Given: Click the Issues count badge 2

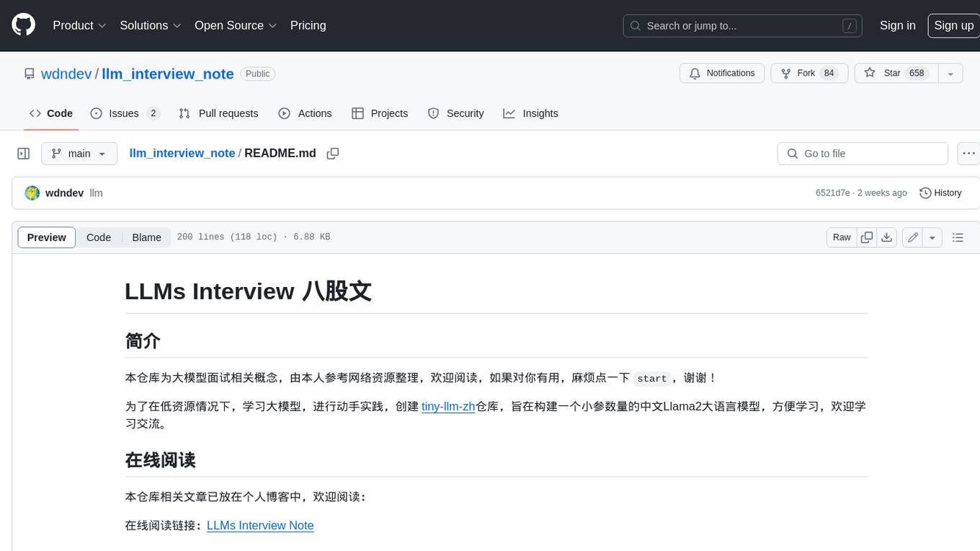Looking at the screenshot, I should [x=153, y=113].
